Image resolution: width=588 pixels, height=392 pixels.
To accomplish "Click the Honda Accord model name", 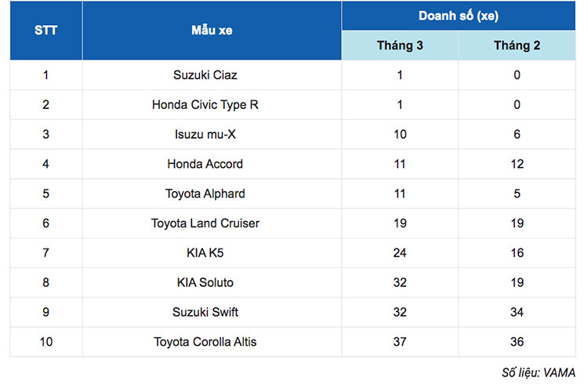I will [x=205, y=164].
